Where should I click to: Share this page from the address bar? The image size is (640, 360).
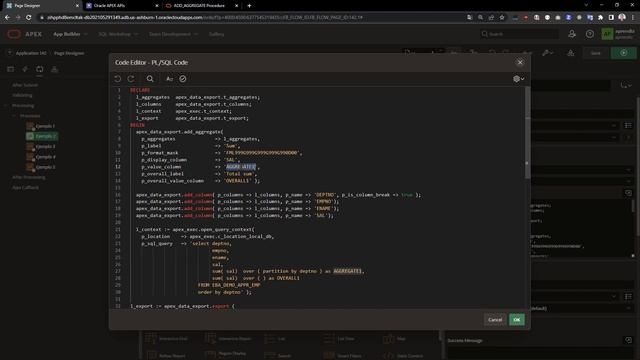[491, 18]
